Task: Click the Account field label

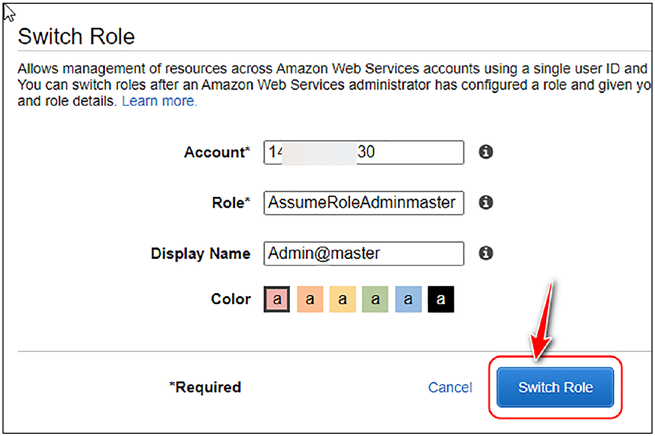Action: (217, 152)
